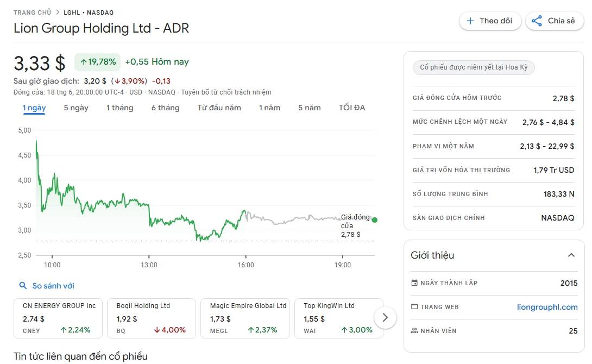Click the calendar icon beside Ngày thành lập

[414, 283]
